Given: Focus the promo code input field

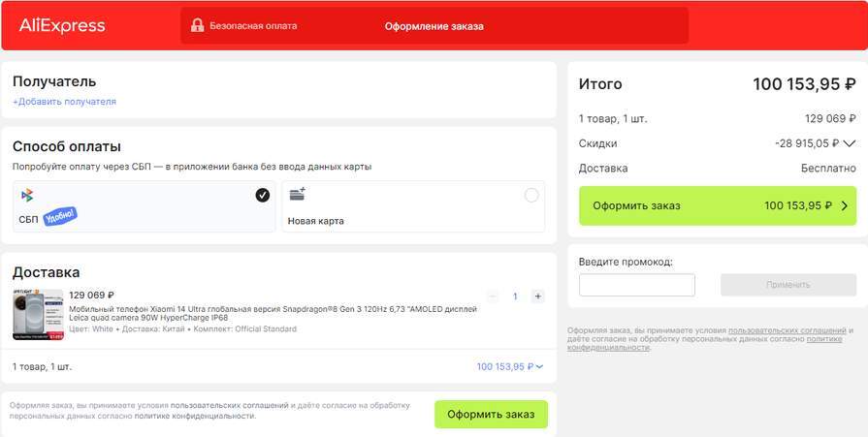Looking at the screenshot, I should (636, 285).
